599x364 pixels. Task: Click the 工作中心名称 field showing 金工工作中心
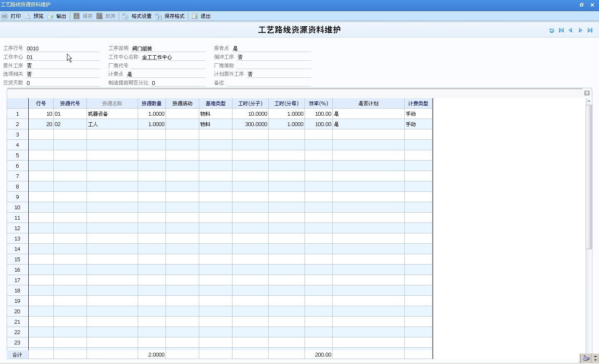[x=173, y=57]
